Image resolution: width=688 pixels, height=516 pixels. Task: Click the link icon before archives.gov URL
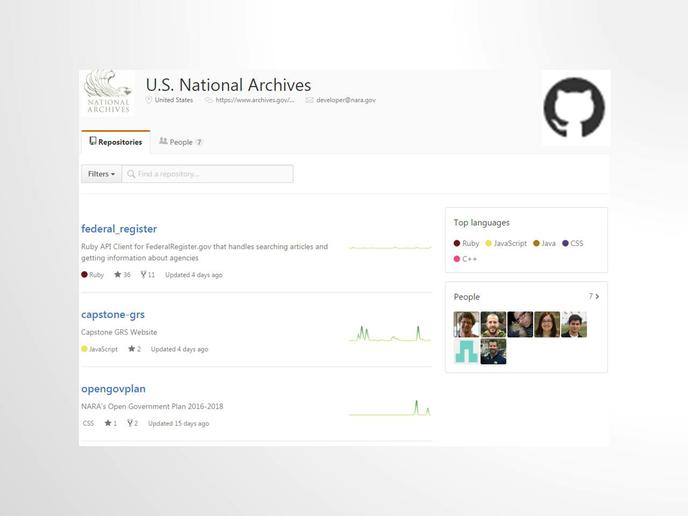tap(209, 100)
